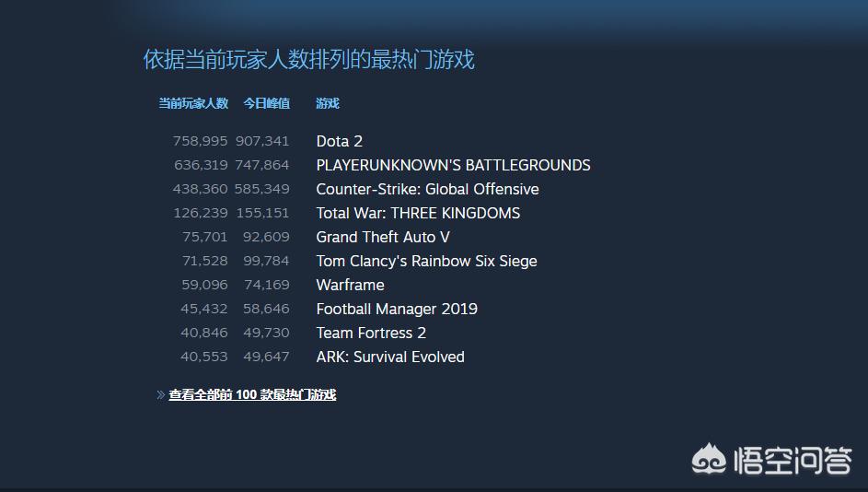Click the 今日峰值 column header
Screen dimensions: 868x492
[x=266, y=103]
